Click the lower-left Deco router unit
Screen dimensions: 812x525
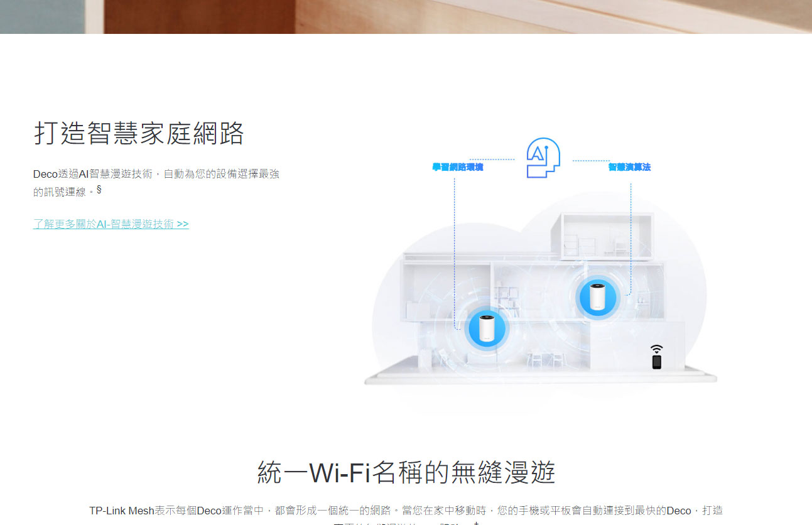pos(486,329)
